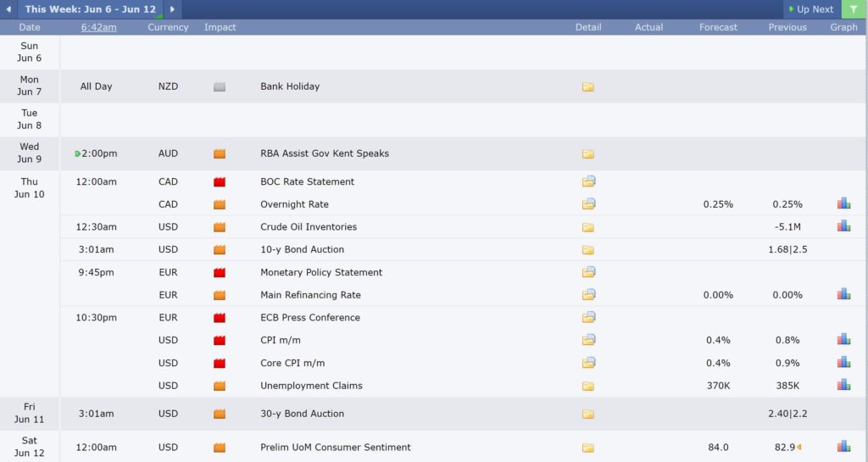Select the Prelim UoM Consumer Sentiment event

[x=336, y=447]
